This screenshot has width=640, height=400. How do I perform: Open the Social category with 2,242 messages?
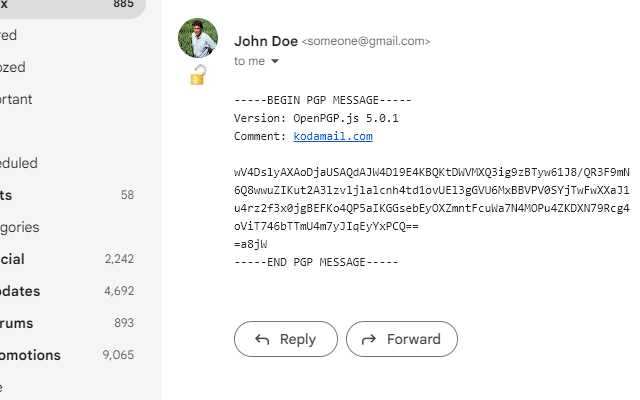tap(60, 259)
